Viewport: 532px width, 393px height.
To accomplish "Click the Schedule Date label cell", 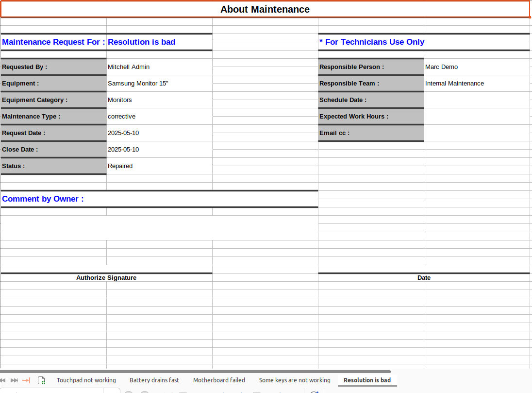I will coord(371,100).
